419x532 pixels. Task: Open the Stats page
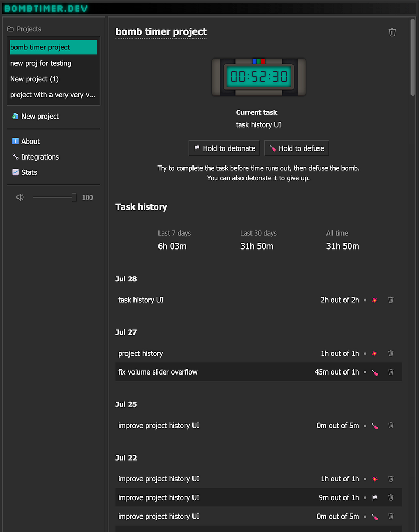[x=29, y=172]
